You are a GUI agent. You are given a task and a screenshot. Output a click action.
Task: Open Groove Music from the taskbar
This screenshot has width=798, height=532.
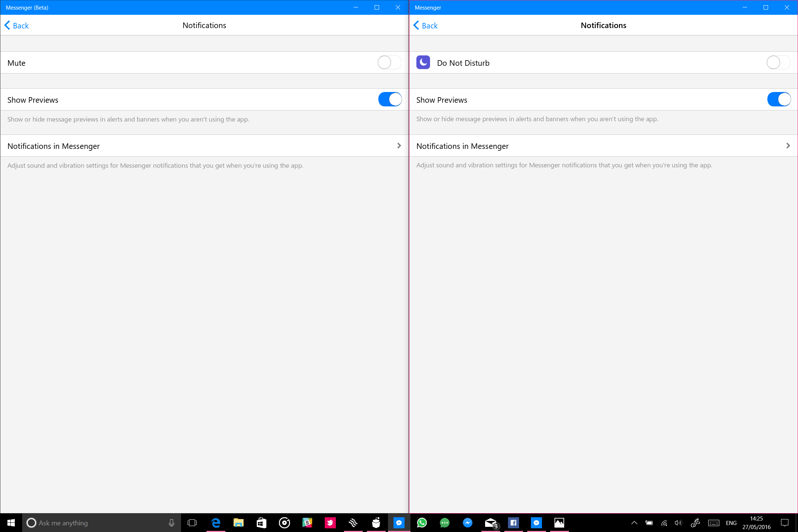tap(284, 523)
